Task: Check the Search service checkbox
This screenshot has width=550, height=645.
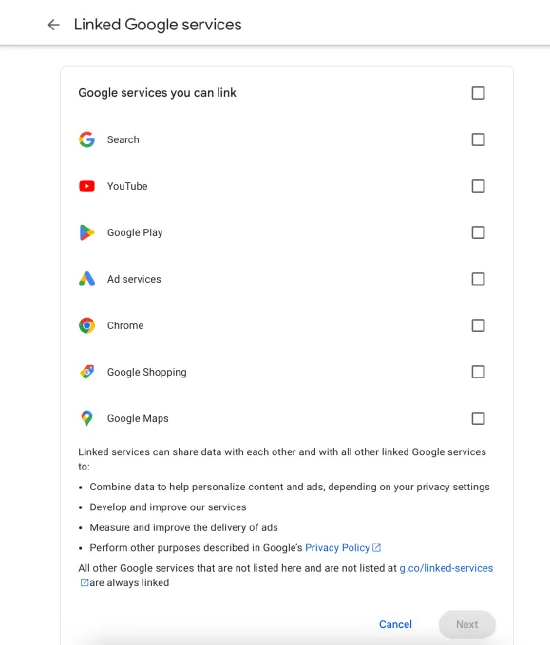Action: click(478, 139)
